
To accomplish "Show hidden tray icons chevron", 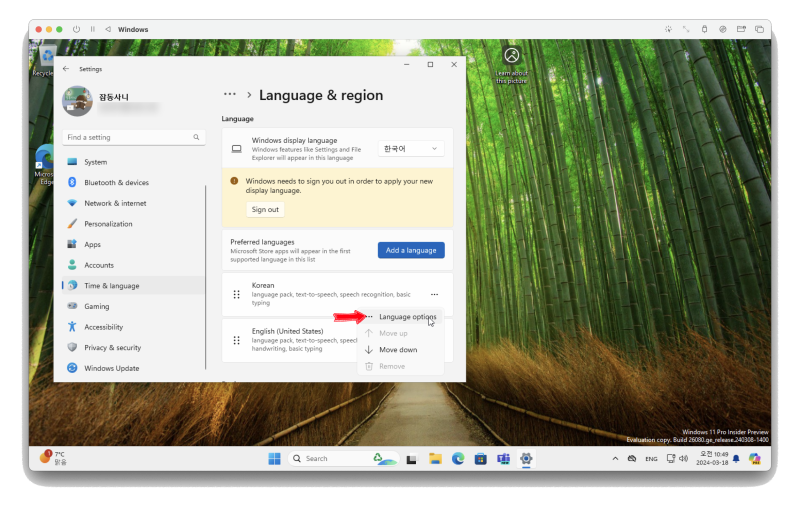I will [615, 459].
